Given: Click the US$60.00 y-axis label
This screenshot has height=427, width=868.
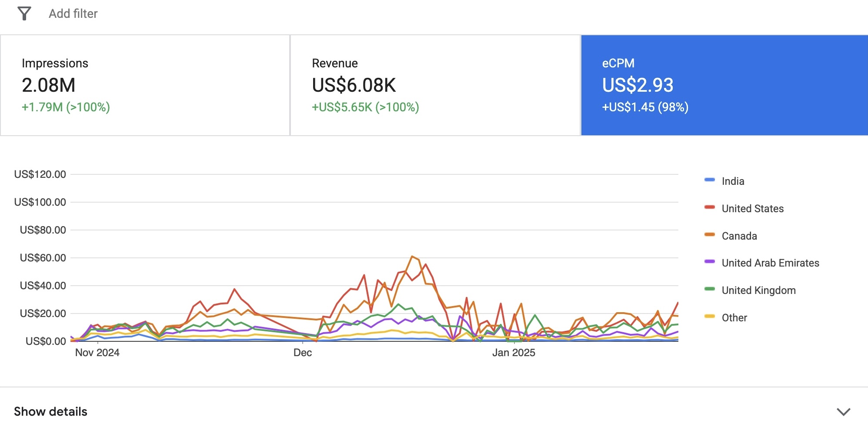Looking at the screenshot, I should point(43,258).
